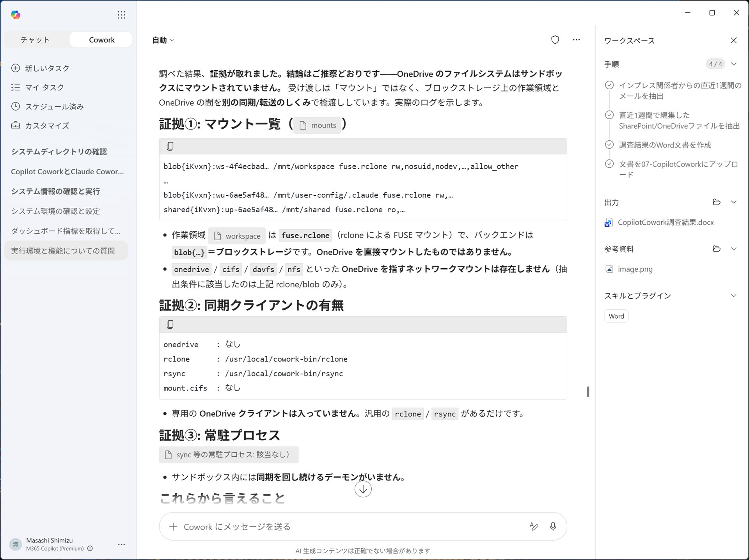Open ダッシュボード指標を取得して... conversation
The height and width of the screenshot is (560, 749).
click(x=66, y=231)
